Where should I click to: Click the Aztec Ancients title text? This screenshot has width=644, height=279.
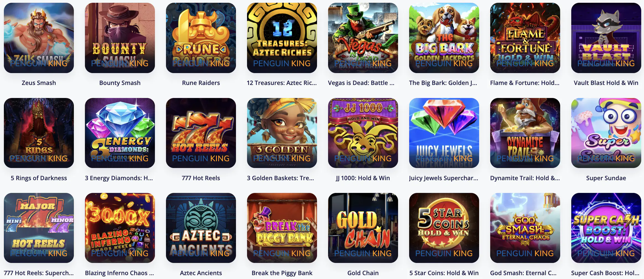point(201,273)
